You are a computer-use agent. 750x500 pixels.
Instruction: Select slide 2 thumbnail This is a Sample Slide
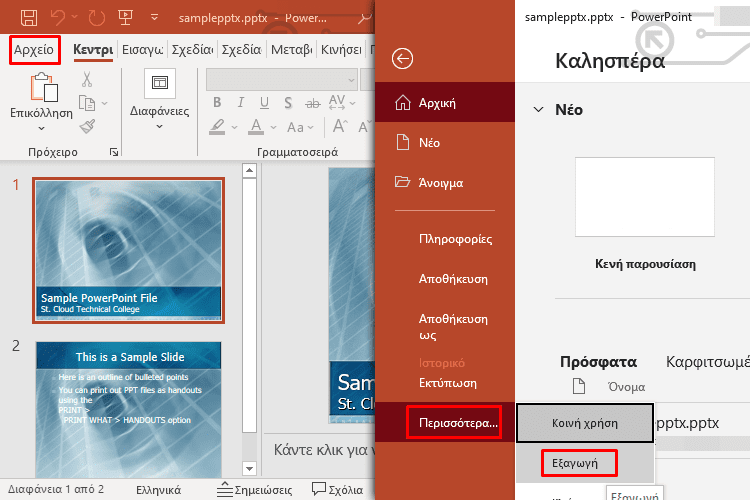[128, 410]
